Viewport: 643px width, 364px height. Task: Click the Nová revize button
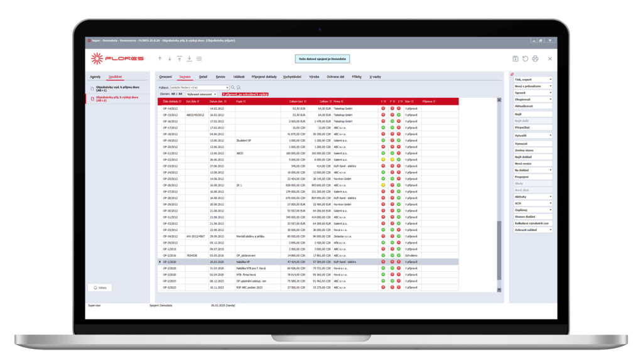click(x=532, y=164)
